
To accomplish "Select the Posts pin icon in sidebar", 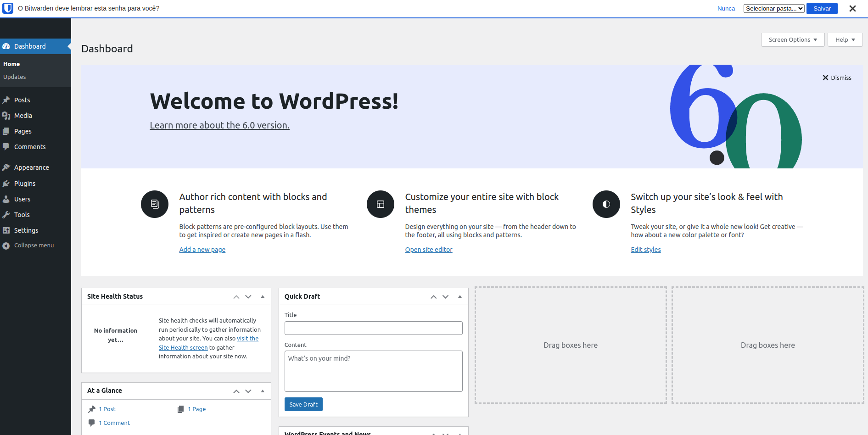I will 7,100.
